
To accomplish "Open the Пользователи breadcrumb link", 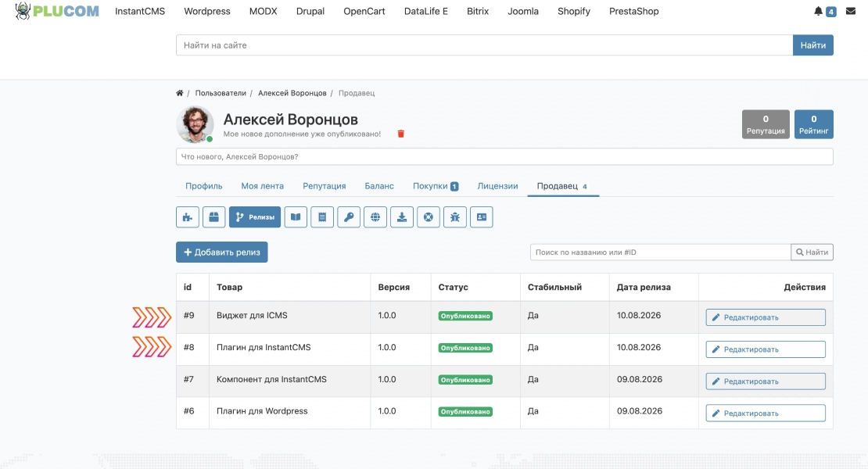I will [x=221, y=93].
